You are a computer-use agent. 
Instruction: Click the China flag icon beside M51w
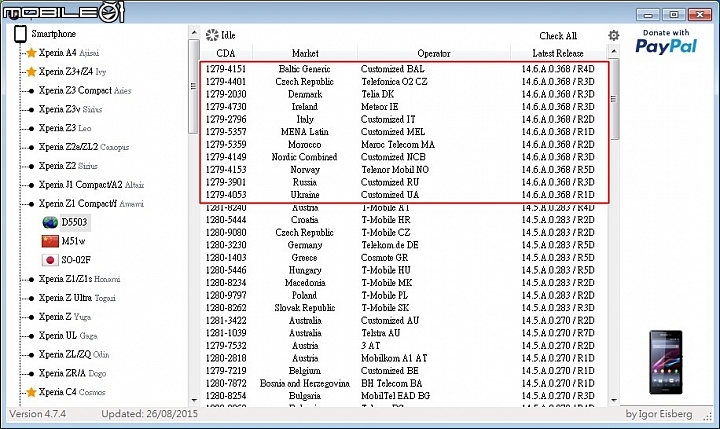[50, 241]
